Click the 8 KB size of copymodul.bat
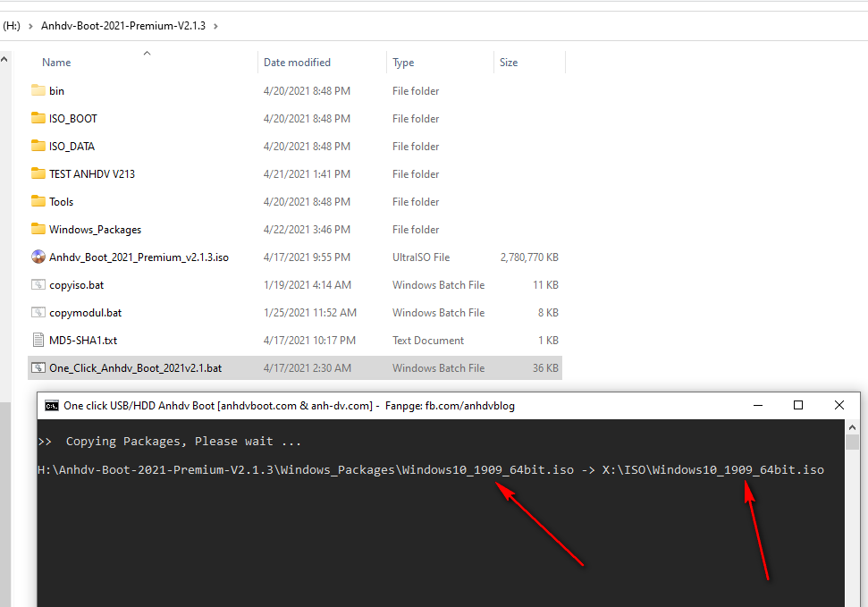The width and height of the screenshot is (868, 607). [x=548, y=312]
